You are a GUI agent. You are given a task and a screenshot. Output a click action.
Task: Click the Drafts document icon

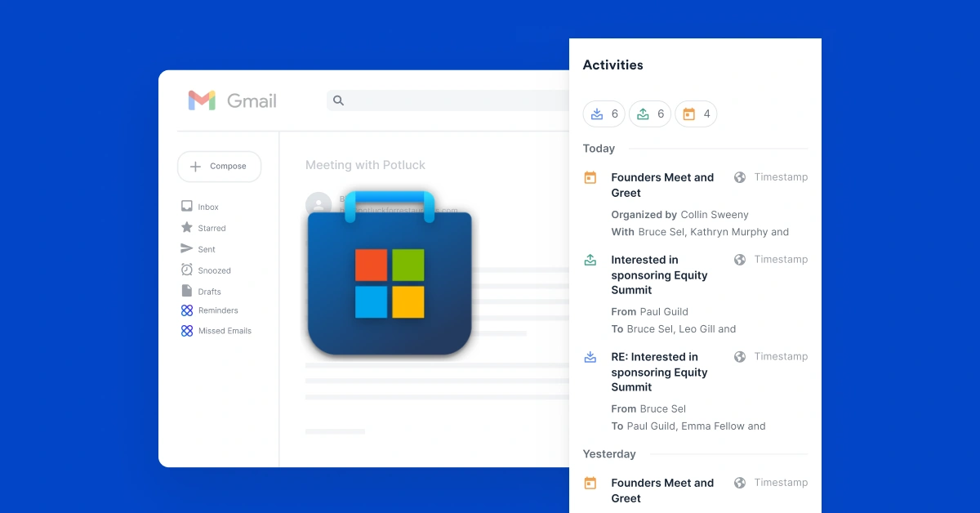point(187,291)
